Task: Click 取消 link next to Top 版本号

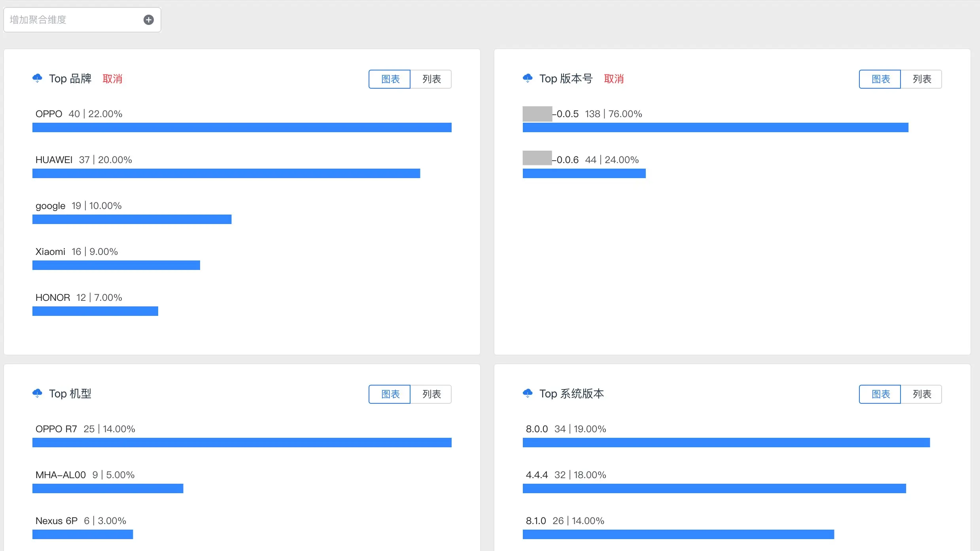Action: tap(614, 79)
